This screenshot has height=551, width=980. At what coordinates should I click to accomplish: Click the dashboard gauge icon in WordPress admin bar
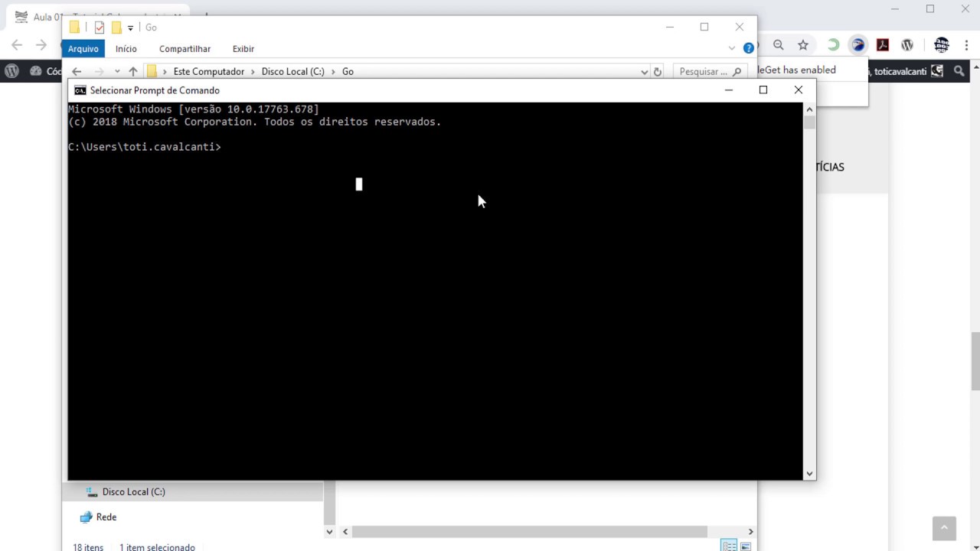pos(36,71)
